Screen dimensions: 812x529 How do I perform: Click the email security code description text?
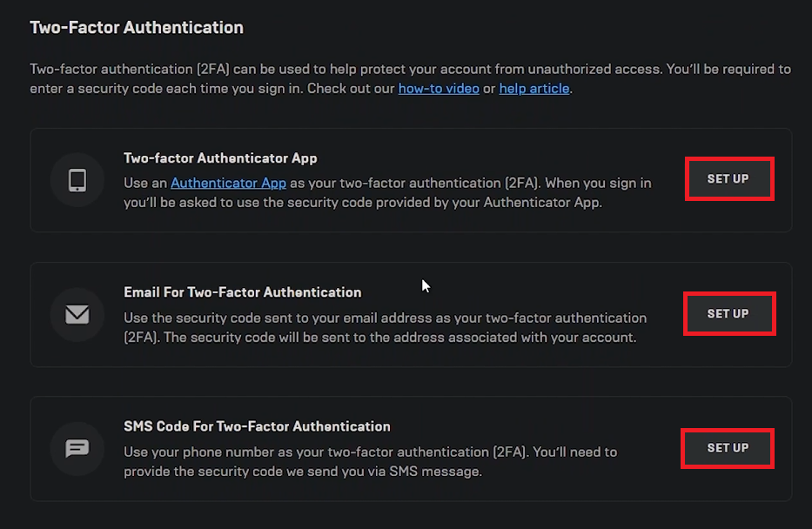pyautogui.click(x=383, y=328)
